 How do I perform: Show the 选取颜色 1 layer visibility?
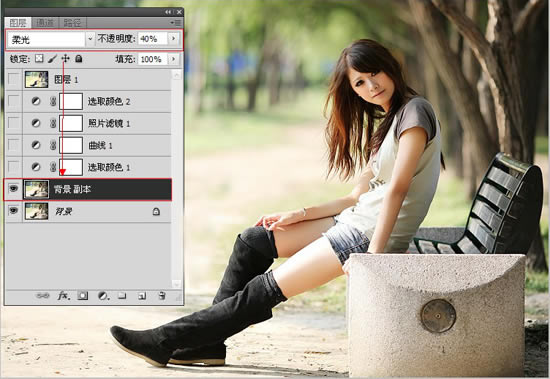(x=13, y=166)
